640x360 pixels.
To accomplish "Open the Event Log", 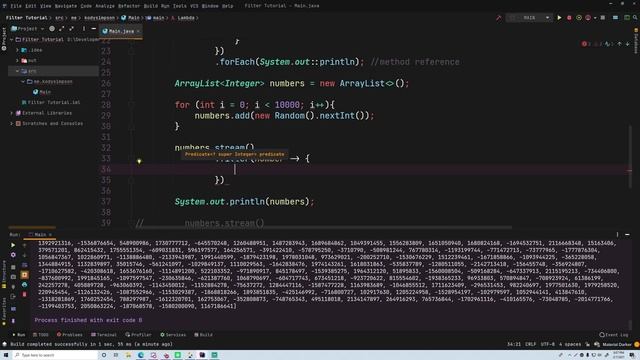I will 614,335.
